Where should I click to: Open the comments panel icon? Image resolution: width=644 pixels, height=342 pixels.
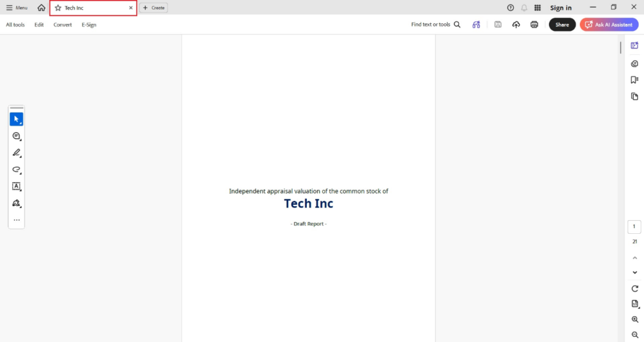click(634, 63)
